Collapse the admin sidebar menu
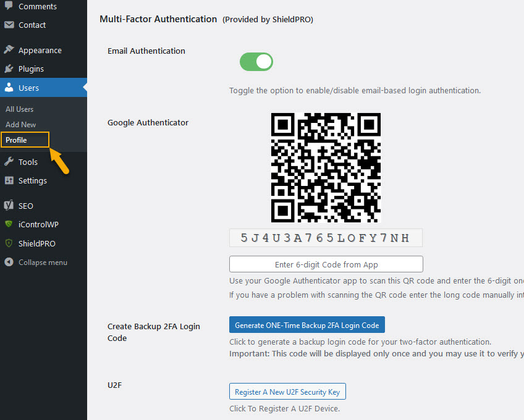 click(43, 262)
